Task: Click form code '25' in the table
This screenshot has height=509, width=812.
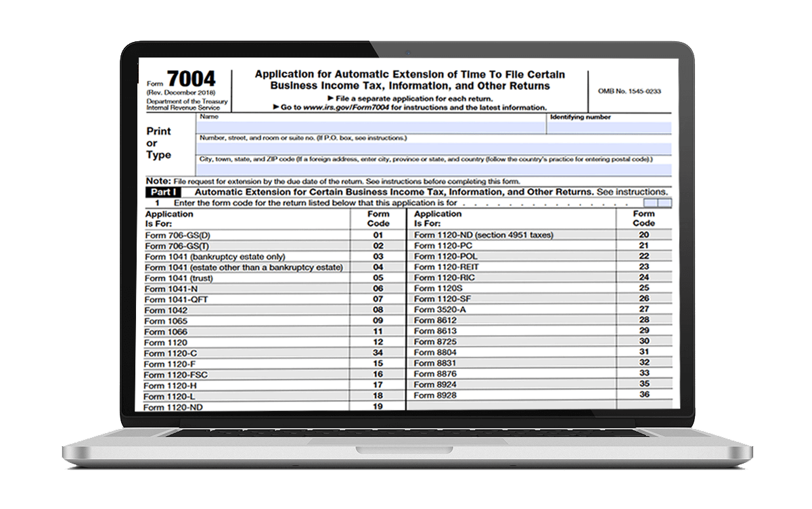Action: [644, 288]
